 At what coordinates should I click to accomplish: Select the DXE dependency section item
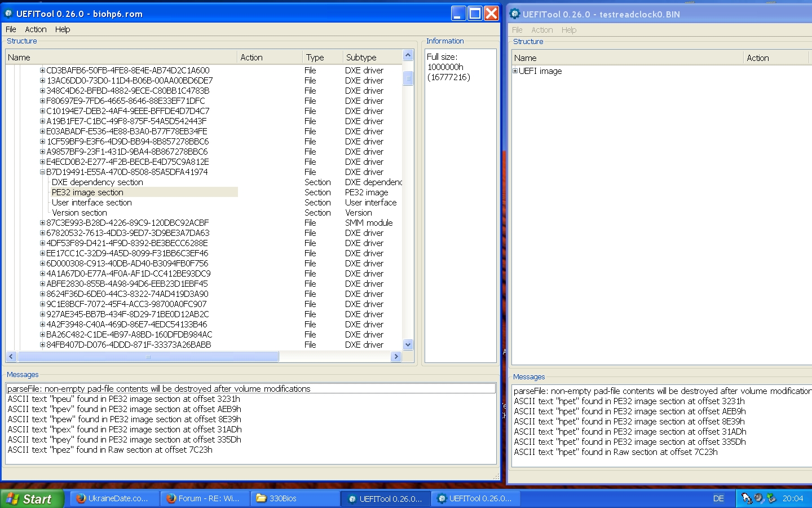pyautogui.click(x=98, y=182)
